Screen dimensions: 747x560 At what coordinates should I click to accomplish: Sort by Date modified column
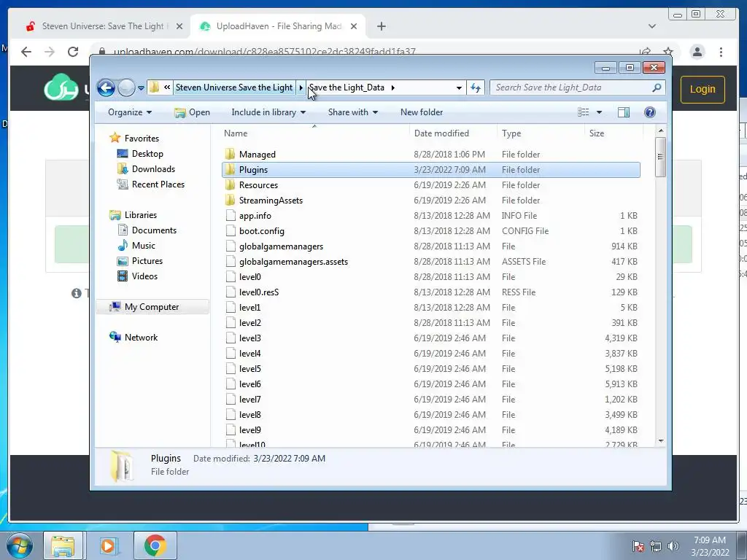[x=453, y=133]
